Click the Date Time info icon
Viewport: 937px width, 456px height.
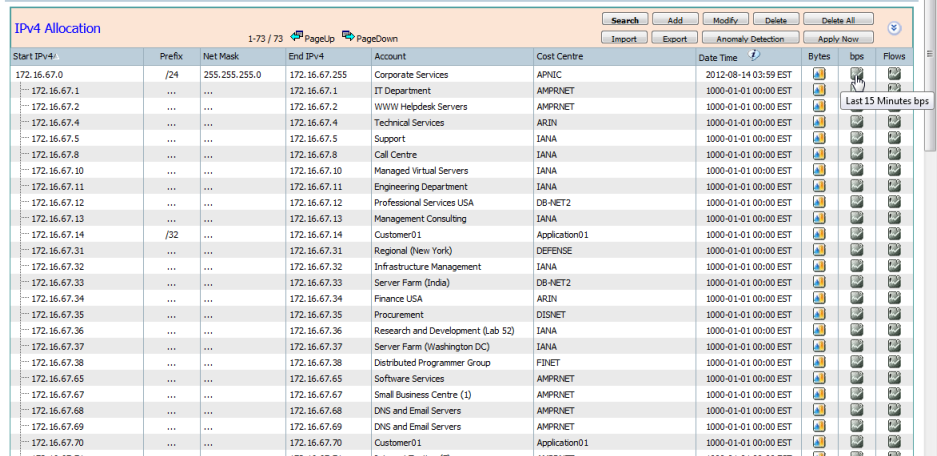754,55
